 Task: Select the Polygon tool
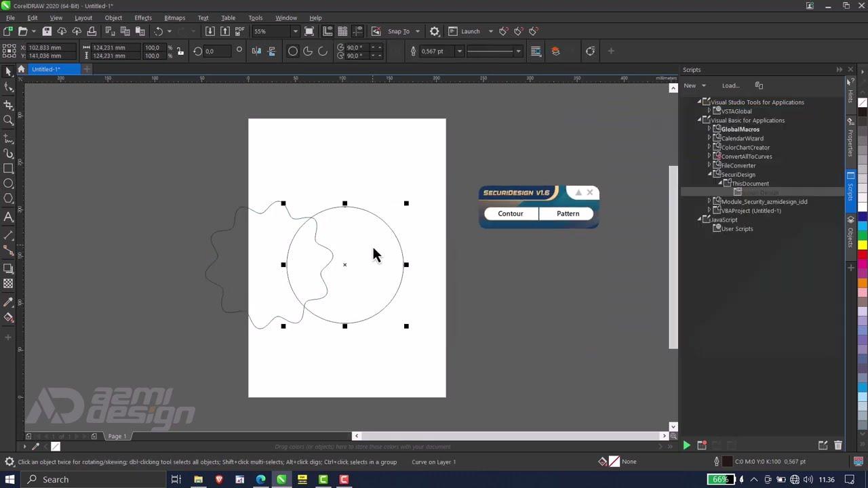pyautogui.click(x=8, y=199)
